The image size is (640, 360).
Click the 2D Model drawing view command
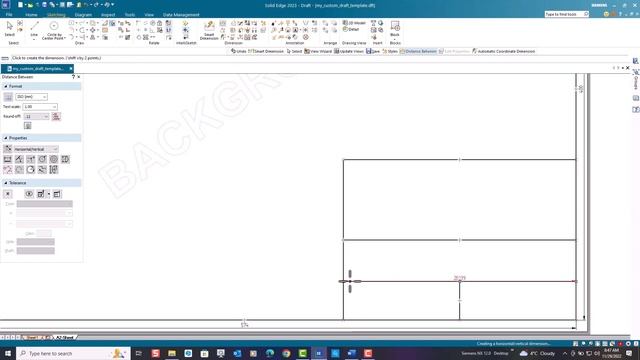tap(354, 23)
